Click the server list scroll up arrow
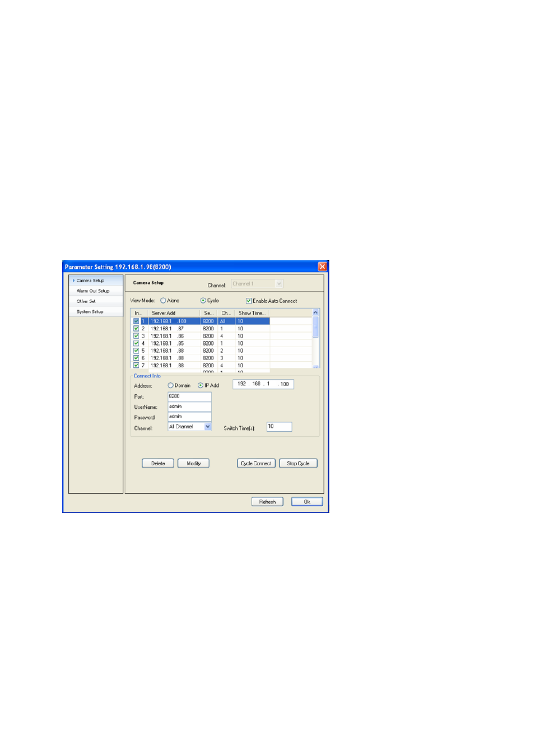535x756 pixels. [x=315, y=312]
